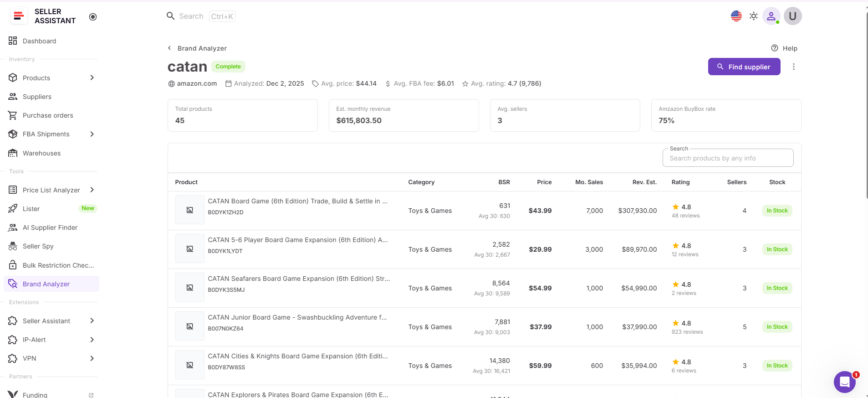Select the Brand Analyzer menu item
The width and height of the screenshot is (868, 398).
click(x=51, y=284)
